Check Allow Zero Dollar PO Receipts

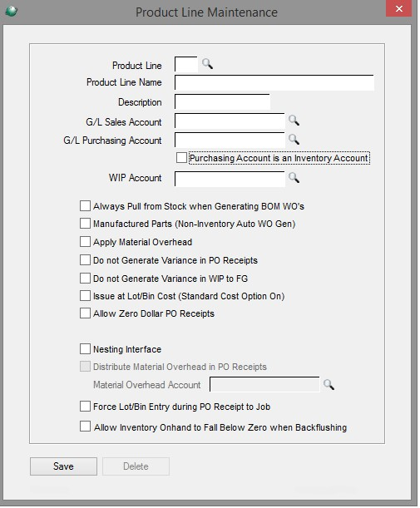tap(85, 313)
